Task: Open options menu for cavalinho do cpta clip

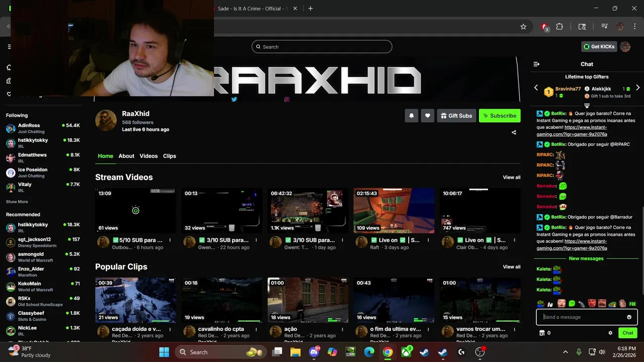Action: (x=256, y=329)
